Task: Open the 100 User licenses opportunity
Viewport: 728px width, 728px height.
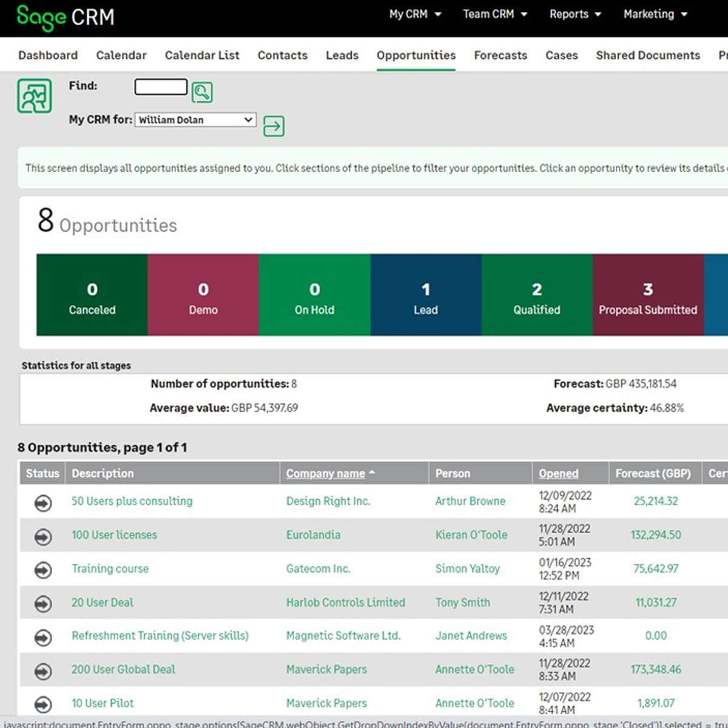Action: (x=114, y=535)
